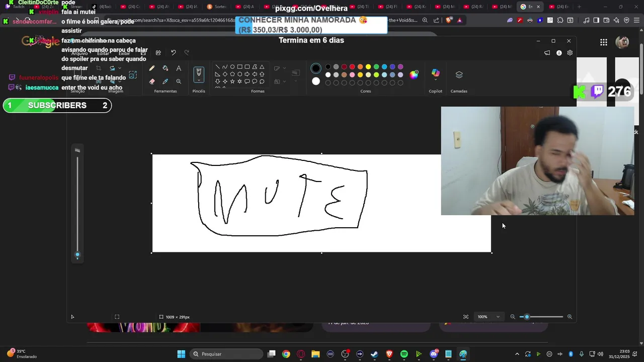Viewport: 644px width, 362px height.
Task: Expand the Copilot dropdown chevron
Action: pos(436,80)
